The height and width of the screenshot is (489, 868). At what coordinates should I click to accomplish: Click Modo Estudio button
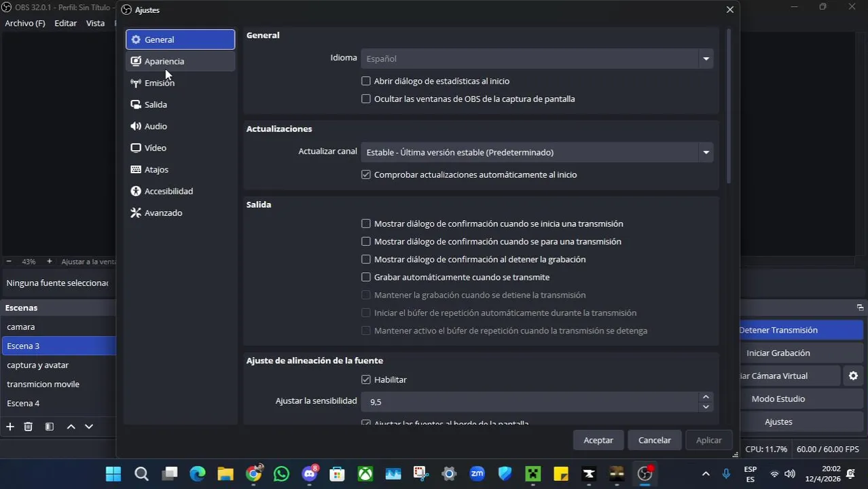tap(801, 399)
